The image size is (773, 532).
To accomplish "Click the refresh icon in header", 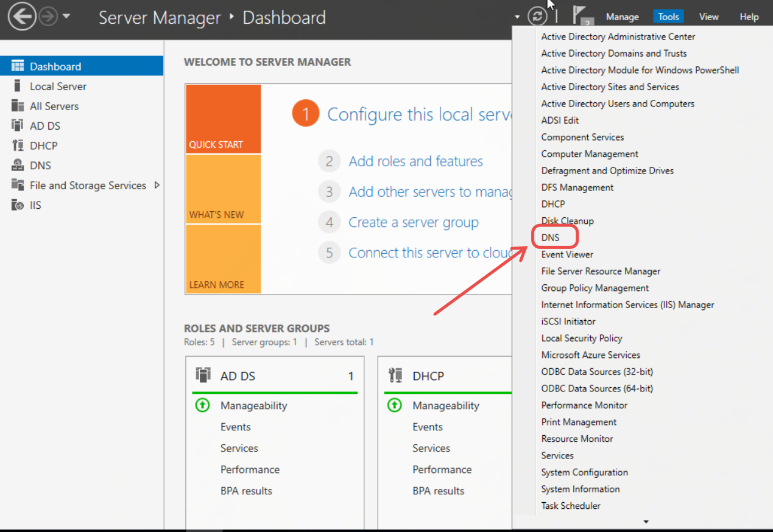I will point(537,16).
